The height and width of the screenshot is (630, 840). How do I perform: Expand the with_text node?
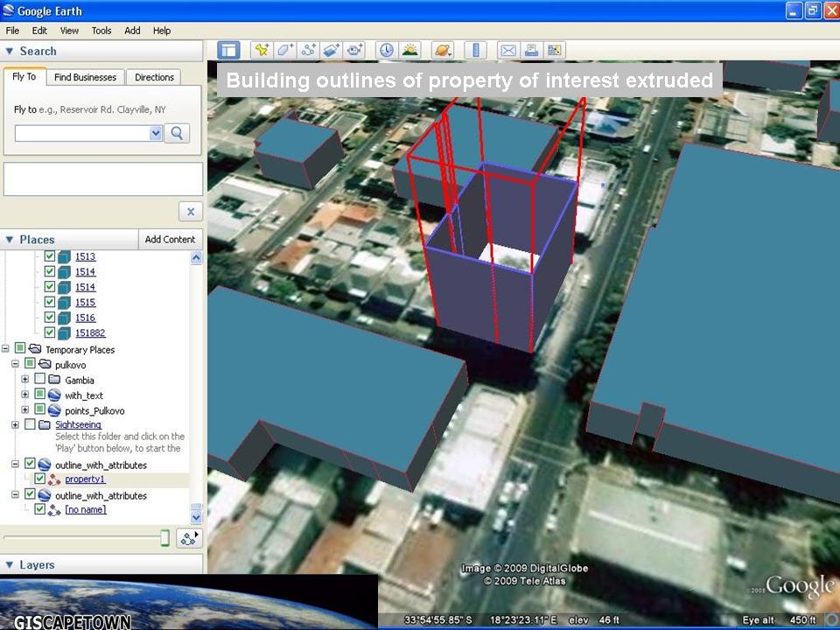[24, 395]
